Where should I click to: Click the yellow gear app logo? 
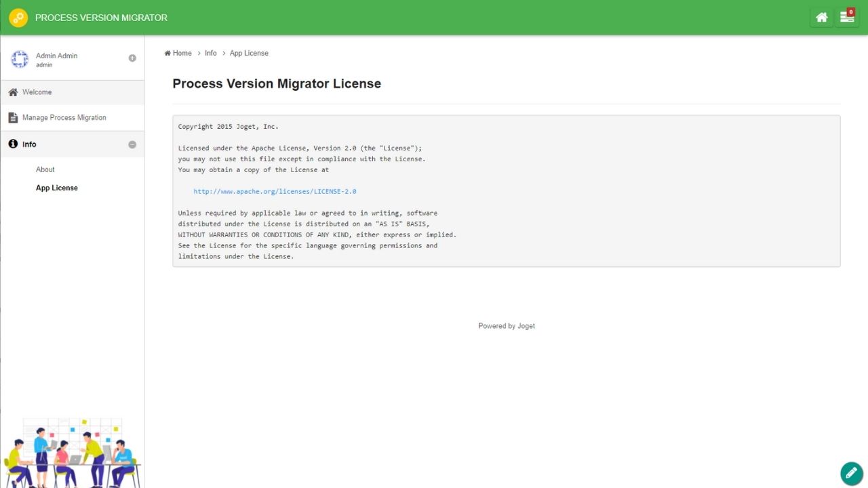tap(18, 18)
